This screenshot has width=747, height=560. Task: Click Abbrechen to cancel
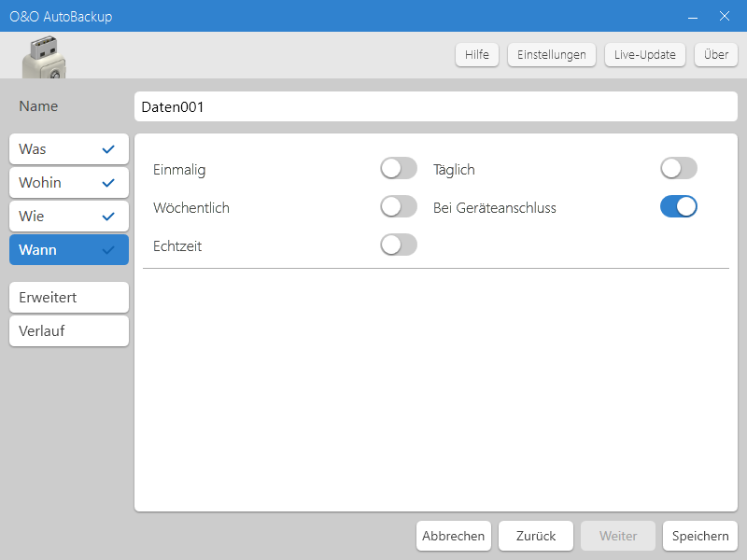454,536
